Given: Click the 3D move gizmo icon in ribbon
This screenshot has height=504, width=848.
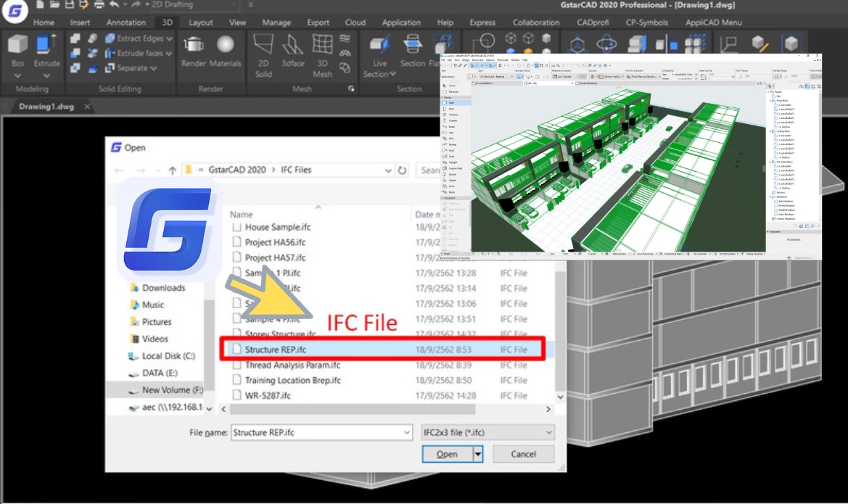Looking at the screenshot, I should click(577, 44).
